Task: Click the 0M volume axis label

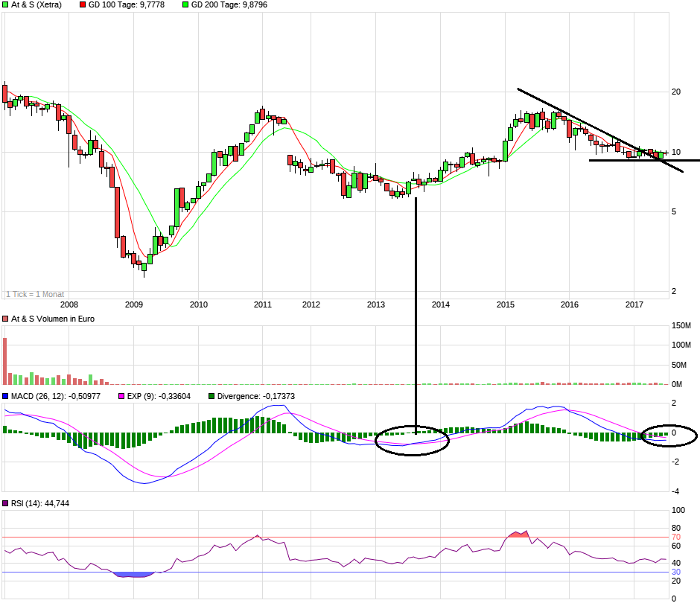Action: 677,384
